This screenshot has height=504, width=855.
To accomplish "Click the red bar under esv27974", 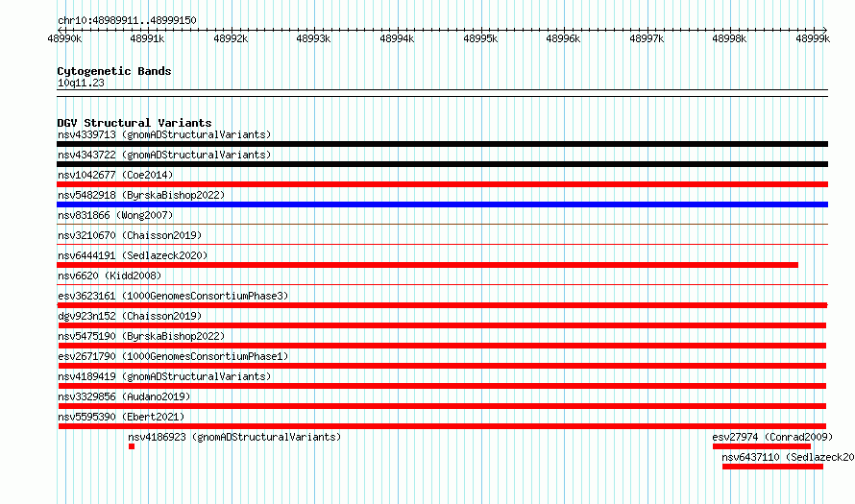I will click(x=762, y=446).
